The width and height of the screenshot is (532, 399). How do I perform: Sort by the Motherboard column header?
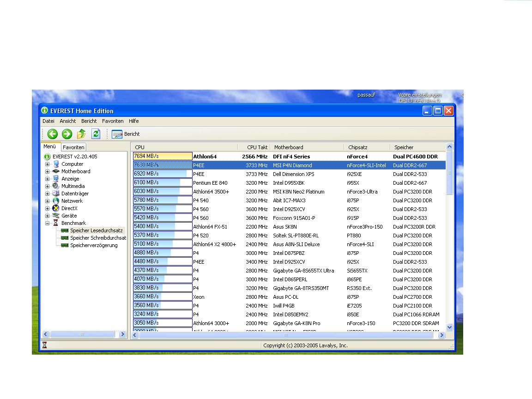pos(307,147)
